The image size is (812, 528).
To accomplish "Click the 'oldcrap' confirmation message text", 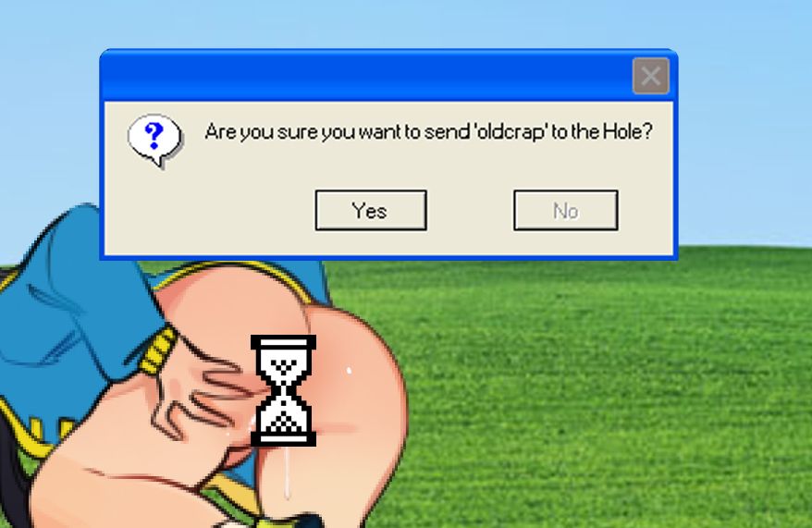I will (x=428, y=131).
